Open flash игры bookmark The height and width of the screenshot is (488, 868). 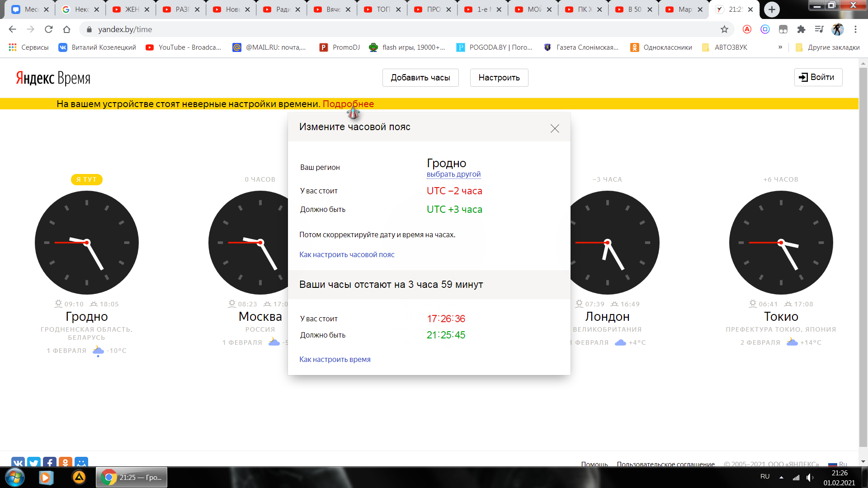407,47
